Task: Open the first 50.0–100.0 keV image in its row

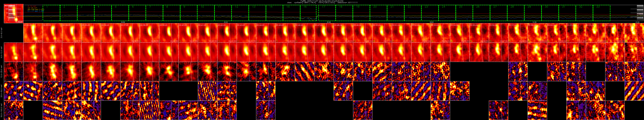Action: click(14, 110)
